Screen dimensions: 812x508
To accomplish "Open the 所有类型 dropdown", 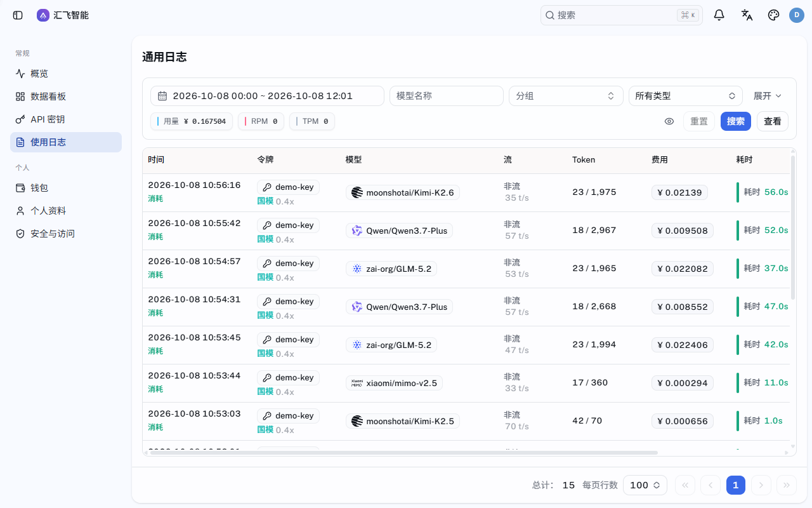I will point(686,96).
